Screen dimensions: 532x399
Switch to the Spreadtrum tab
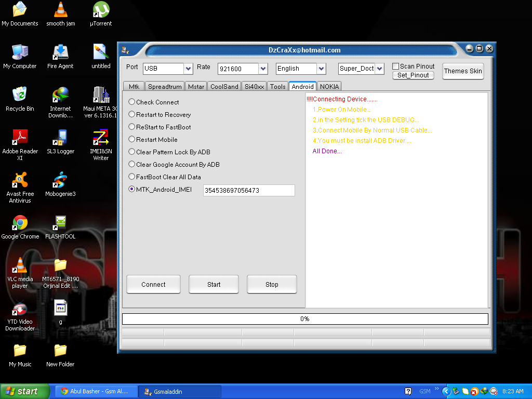(x=165, y=87)
